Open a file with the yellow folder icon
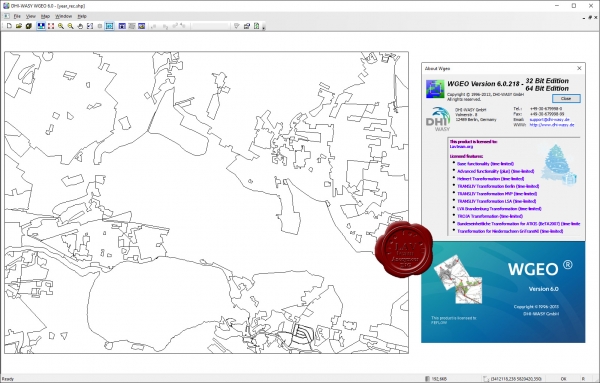The width and height of the screenshot is (600, 383). pyautogui.click(x=19, y=26)
